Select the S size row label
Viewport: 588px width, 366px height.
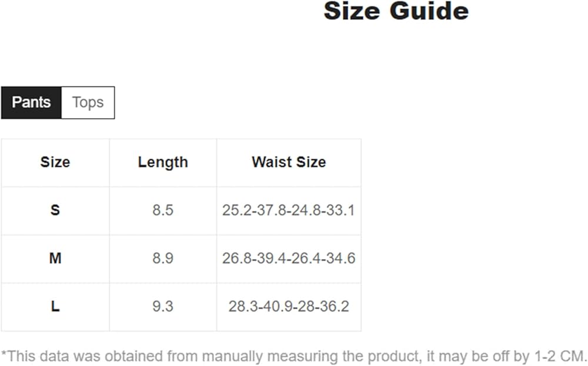(x=55, y=210)
